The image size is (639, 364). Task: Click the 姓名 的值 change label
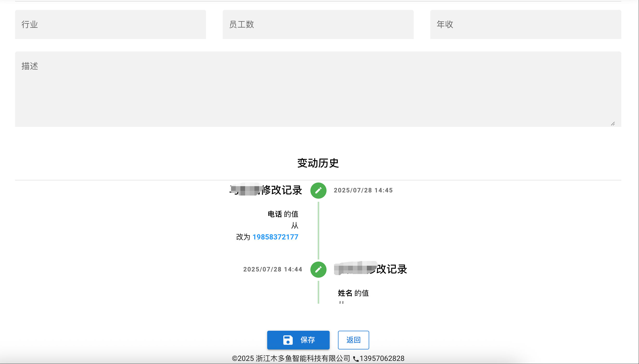[x=353, y=293]
